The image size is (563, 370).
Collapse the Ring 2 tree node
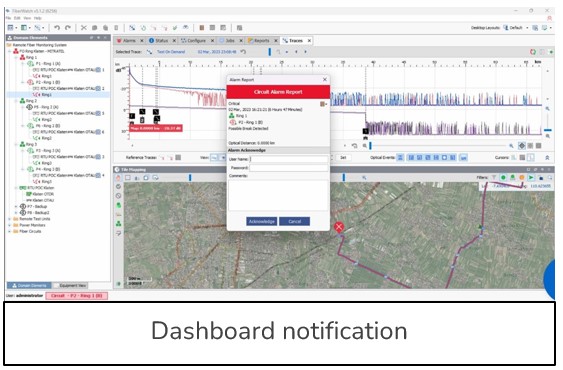[x=16, y=101]
